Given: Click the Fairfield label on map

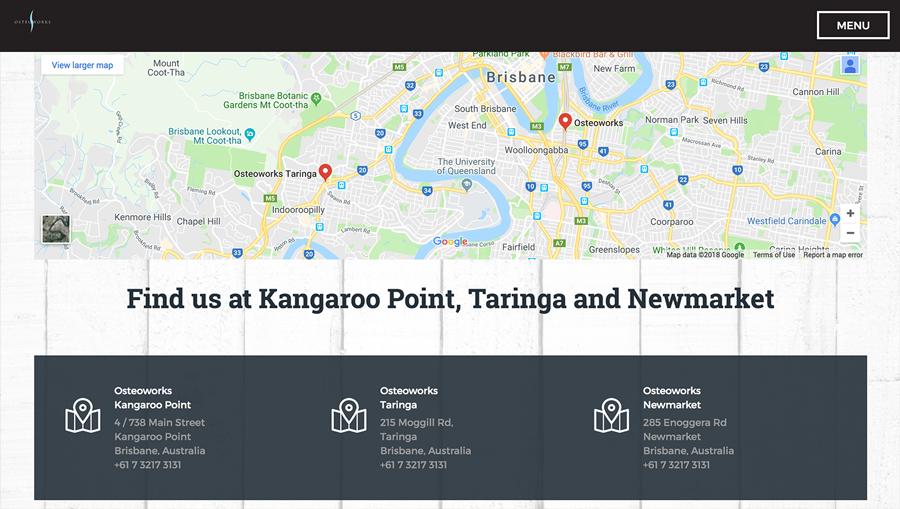Looking at the screenshot, I should tap(518, 247).
